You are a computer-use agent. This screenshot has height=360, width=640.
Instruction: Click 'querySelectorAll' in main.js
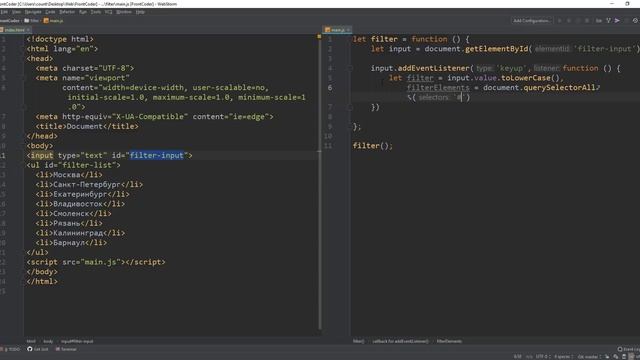pos(559,88)
